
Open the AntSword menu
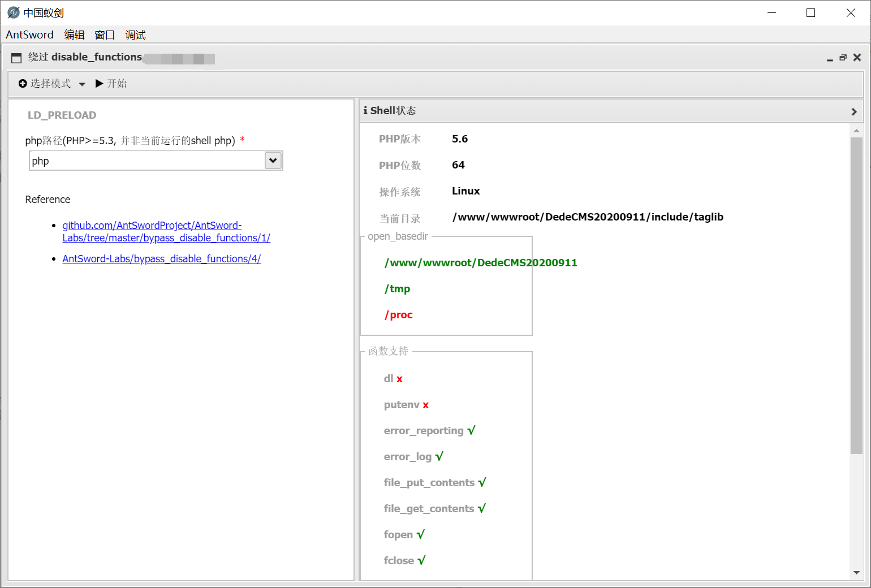[29, 34]
